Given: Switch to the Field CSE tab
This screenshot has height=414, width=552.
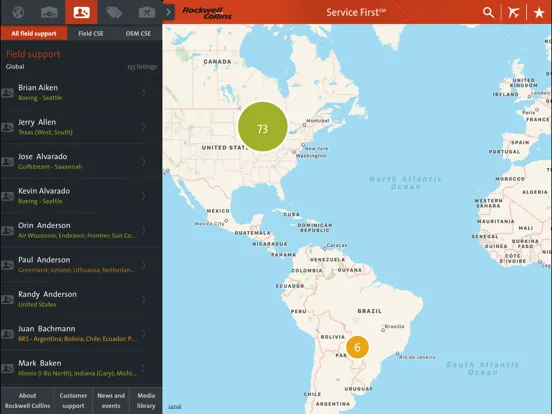Looking at the screenshot, I should point(91,33).
